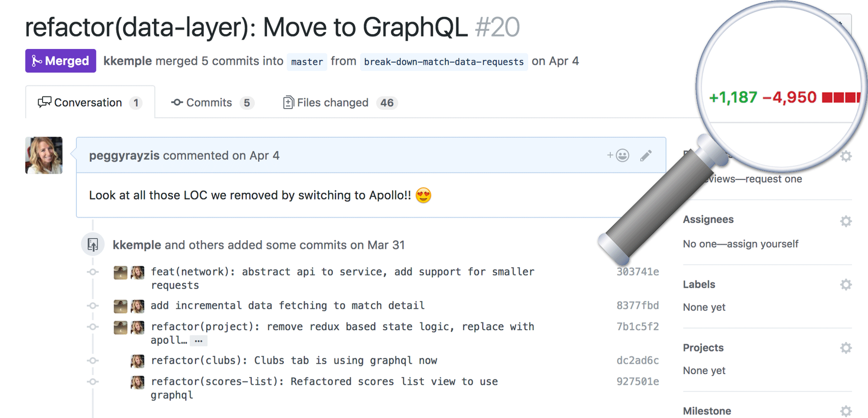Switch to the Conversation tab
The height and width of the screenshot is (418, 868).
(x=90, y=103)
